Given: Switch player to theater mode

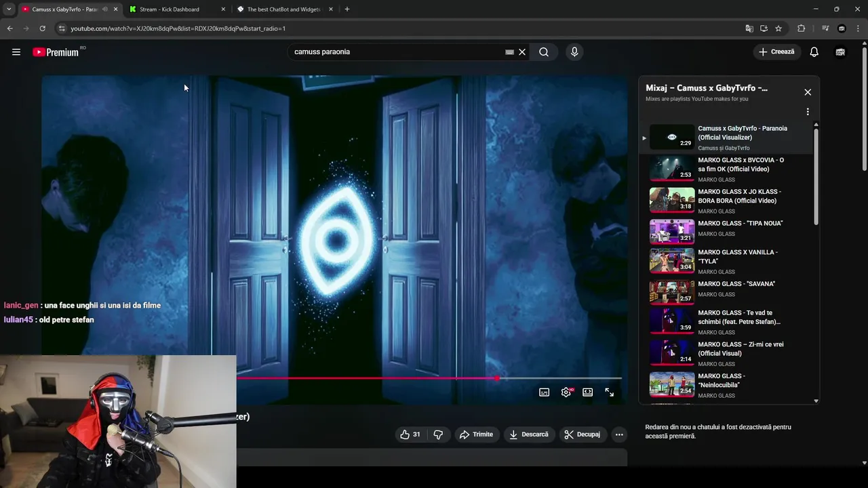Looking at the screenshot, I should click(588, 392).
